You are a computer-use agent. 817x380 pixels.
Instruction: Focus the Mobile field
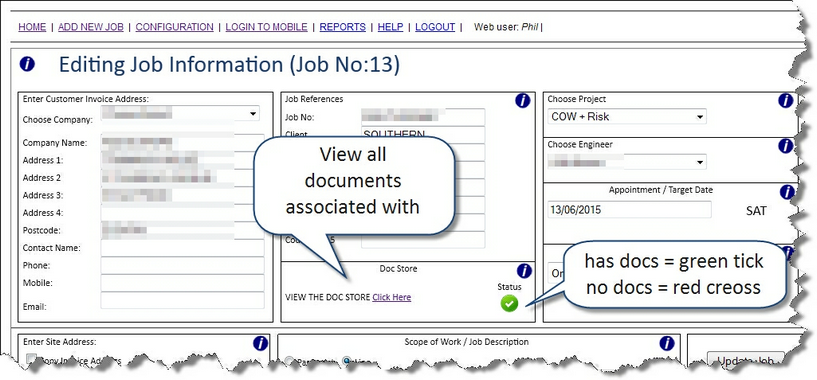182,283
